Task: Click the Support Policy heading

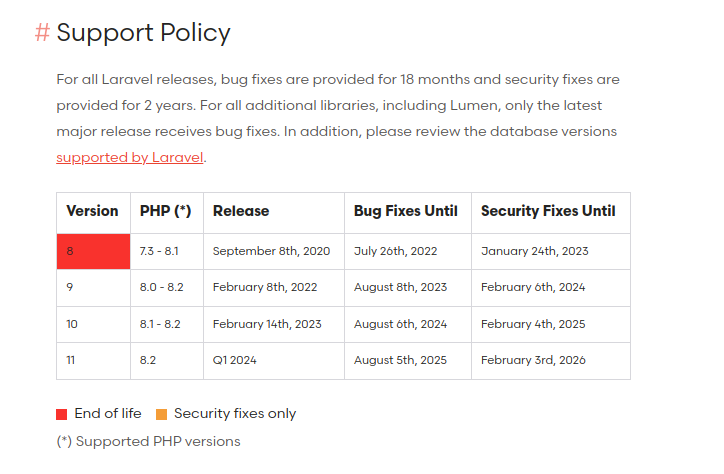Action: (x=143, y=33)
